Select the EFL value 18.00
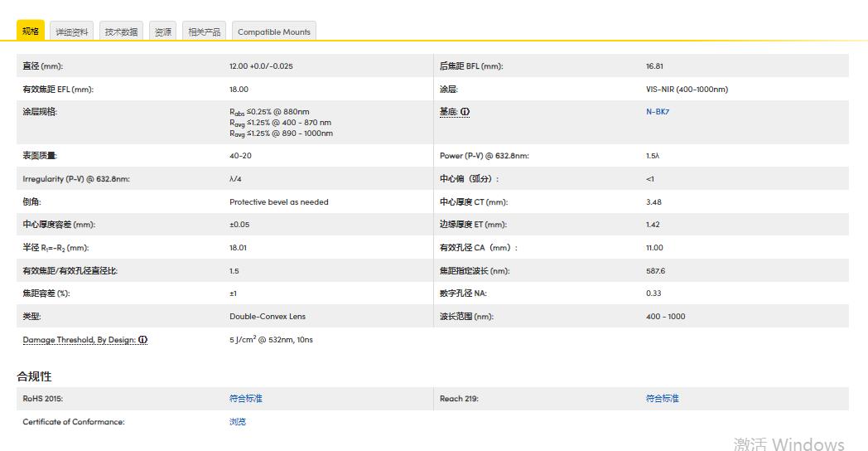 (239, 90)
